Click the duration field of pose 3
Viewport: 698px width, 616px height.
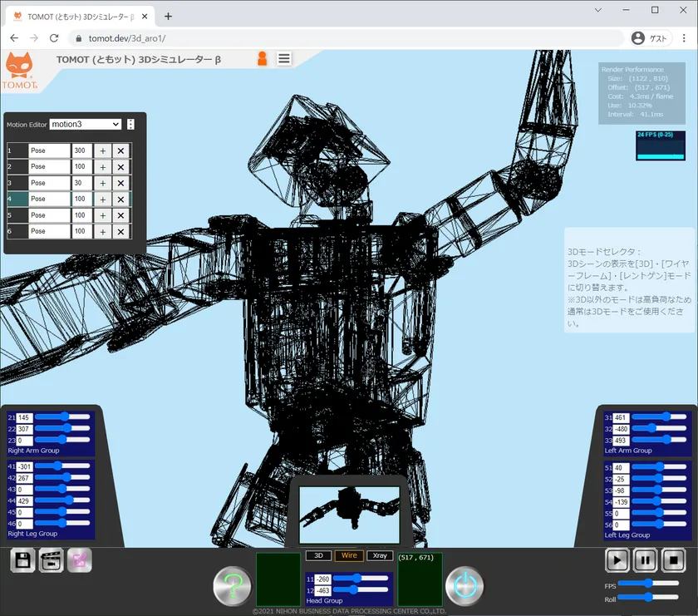click(x=81, y=183)
